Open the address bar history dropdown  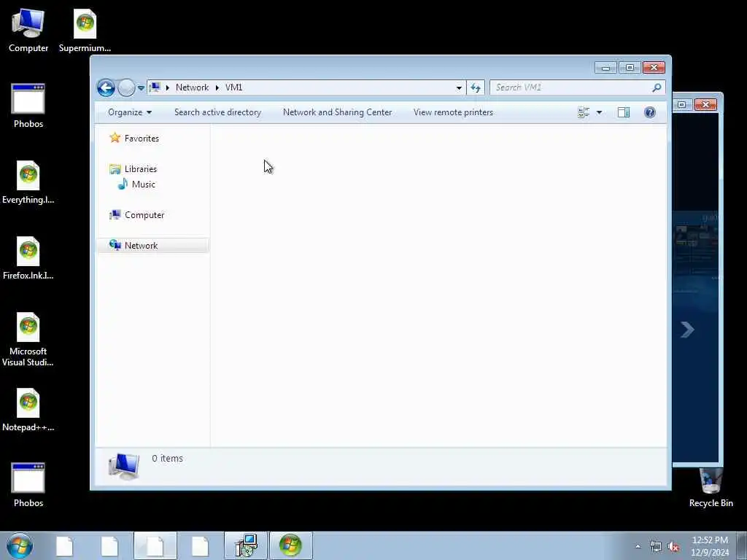click(459, 87)
